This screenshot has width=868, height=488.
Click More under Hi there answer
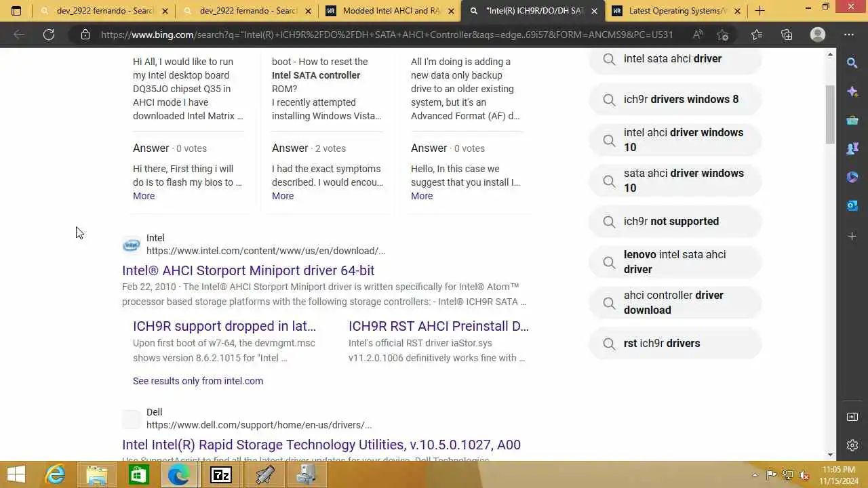[x=144, y=196]
